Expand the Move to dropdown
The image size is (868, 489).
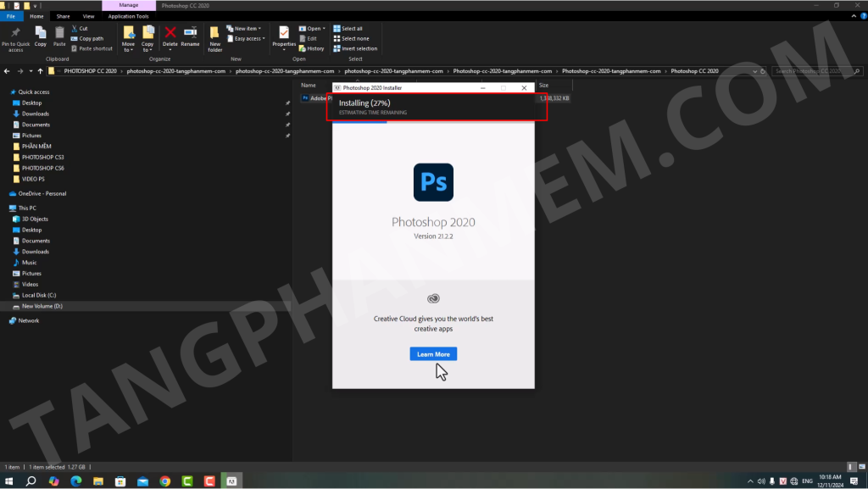128,49
